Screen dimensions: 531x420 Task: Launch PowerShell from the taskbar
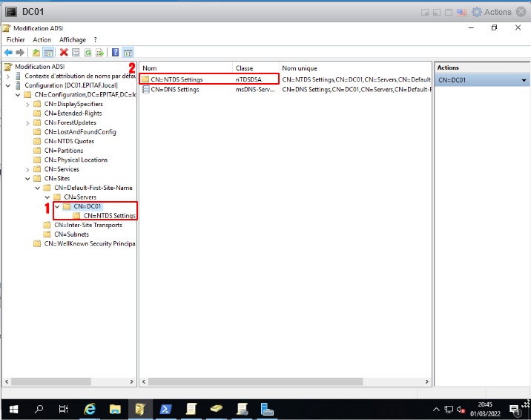[166, 409]
